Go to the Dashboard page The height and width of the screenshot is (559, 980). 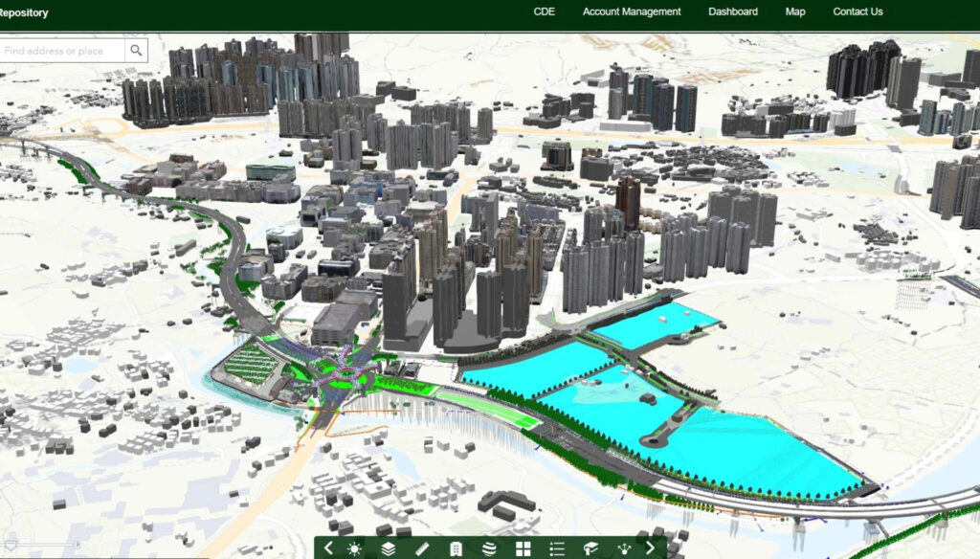(x=733, y=11)
